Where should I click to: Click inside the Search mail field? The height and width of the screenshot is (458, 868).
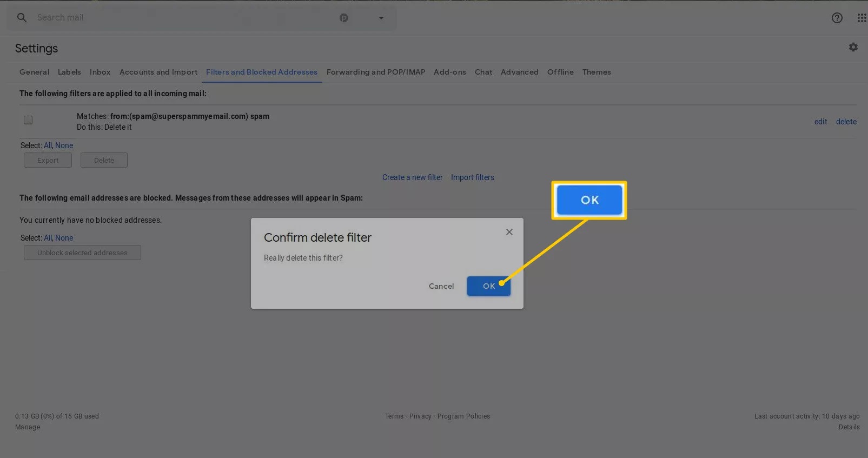coord(178,18)
